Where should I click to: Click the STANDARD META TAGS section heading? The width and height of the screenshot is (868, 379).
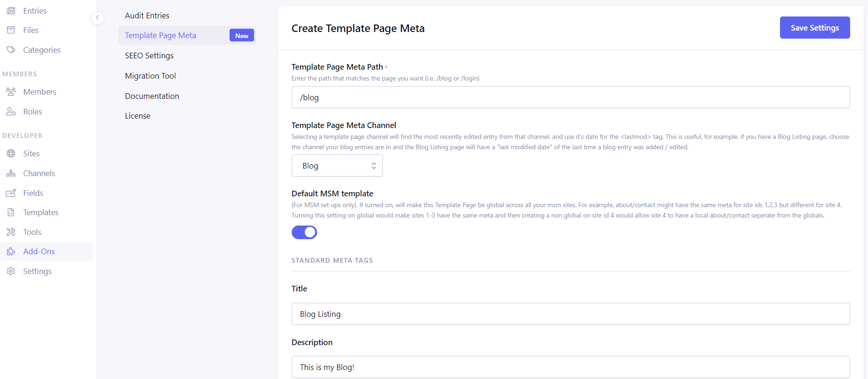coord(332,260)
